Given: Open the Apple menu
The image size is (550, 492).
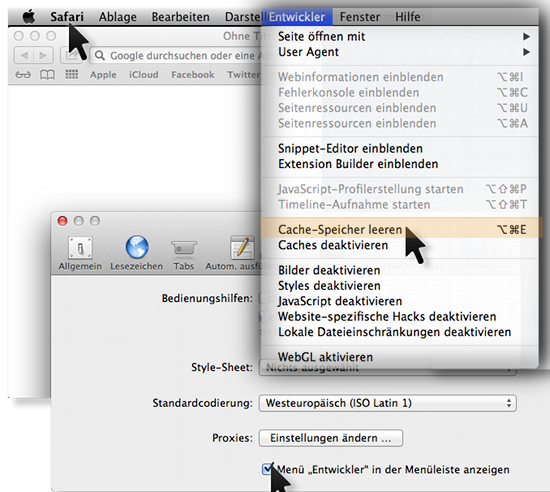Looking at the screenshot, I should pos(29,17).
